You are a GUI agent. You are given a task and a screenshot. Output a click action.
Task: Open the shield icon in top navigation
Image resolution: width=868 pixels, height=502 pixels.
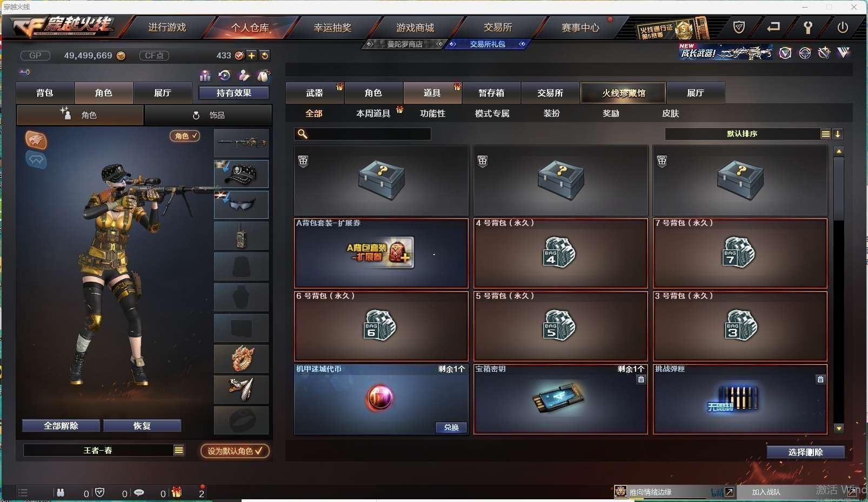click(x=739, y=27)
